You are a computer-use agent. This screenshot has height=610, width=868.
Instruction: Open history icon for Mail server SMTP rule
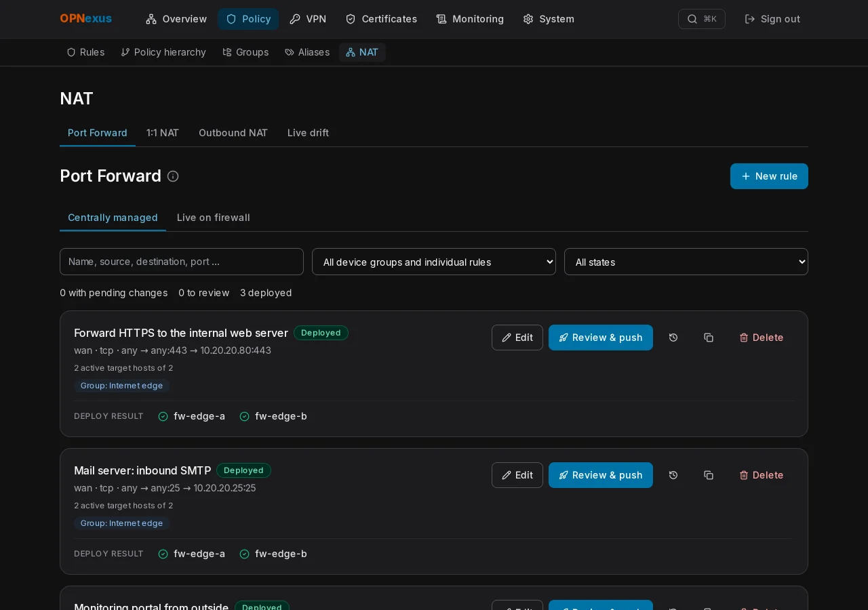pos(673,475)
